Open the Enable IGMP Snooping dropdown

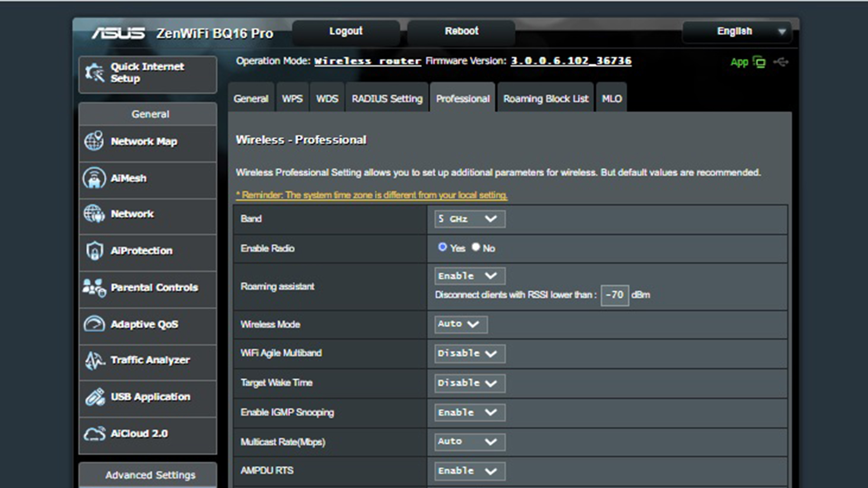point(470,412)
